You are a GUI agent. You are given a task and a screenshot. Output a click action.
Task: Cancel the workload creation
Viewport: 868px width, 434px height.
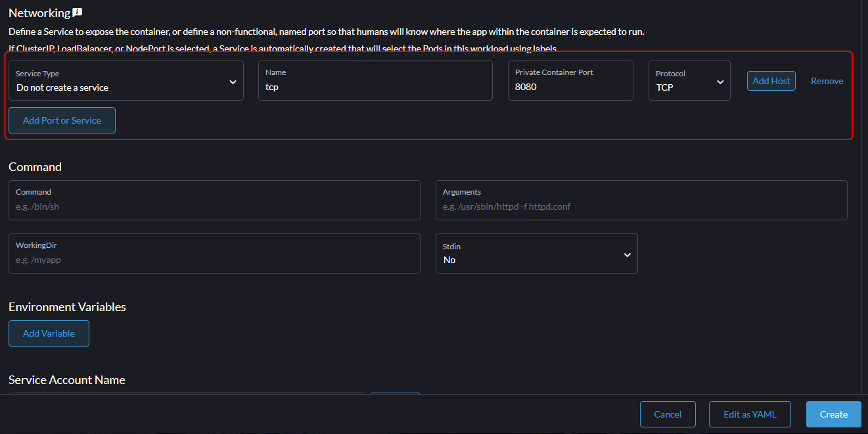click(667, 414)
